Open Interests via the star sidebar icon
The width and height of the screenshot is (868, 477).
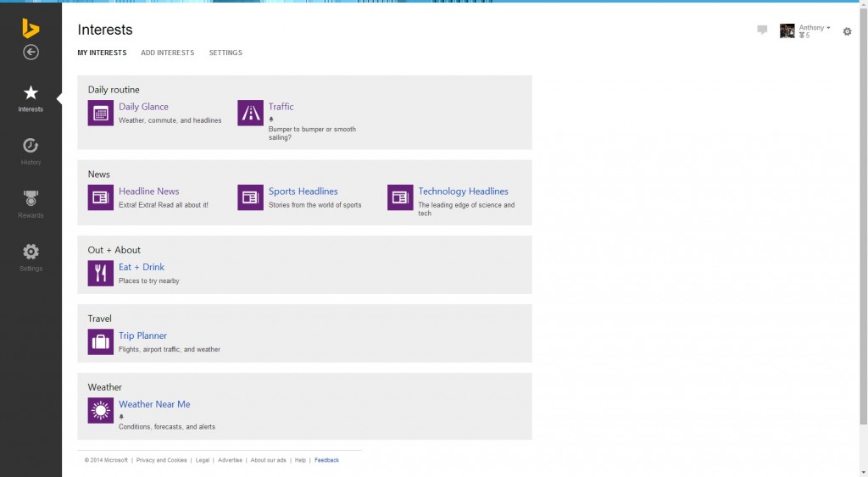click(31, 92)
